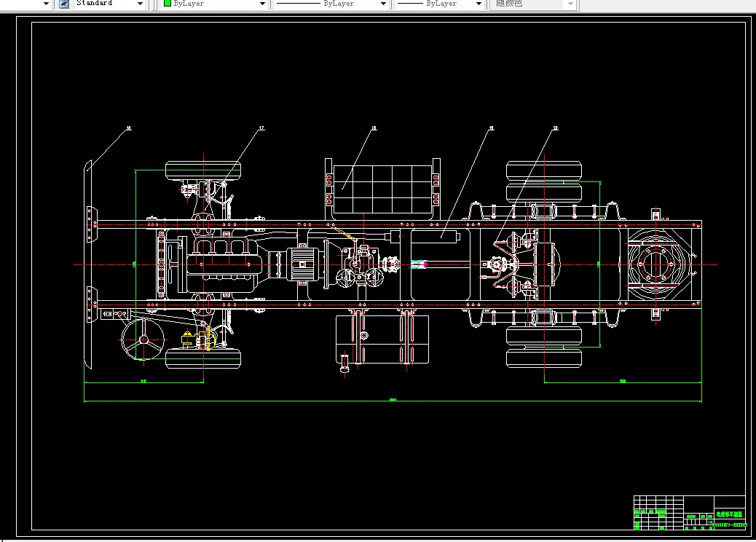Viewport: 756px width, 542px height.
Task: Select the gridded battery box on the frame
Action: coord(381,188)
